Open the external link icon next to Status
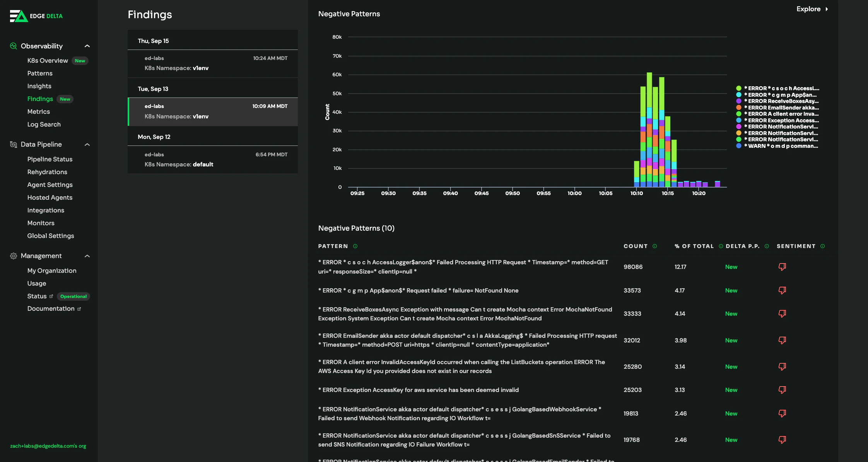The height and width of the screenshot is (462, 868). click(51, 296)
